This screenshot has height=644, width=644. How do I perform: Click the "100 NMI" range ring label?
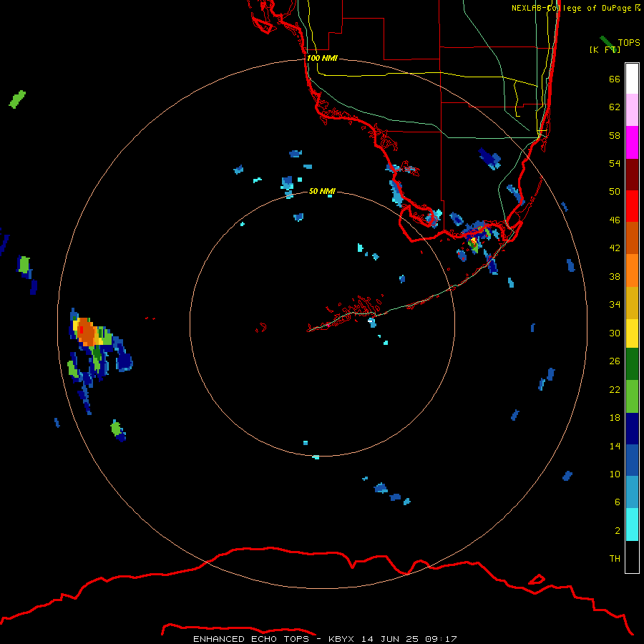coord(323,59)
